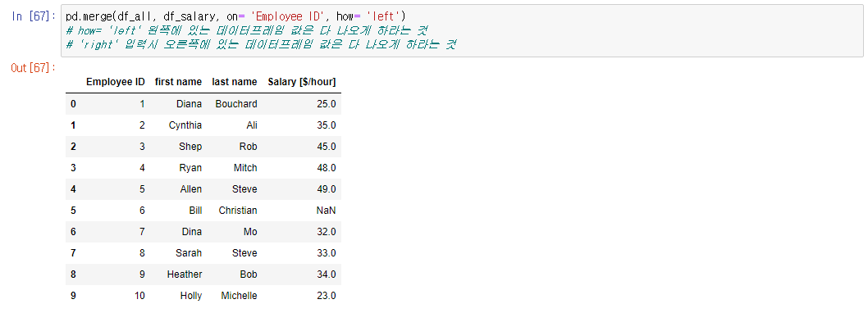Select the salary value 33.0

(x=326, y=252)
